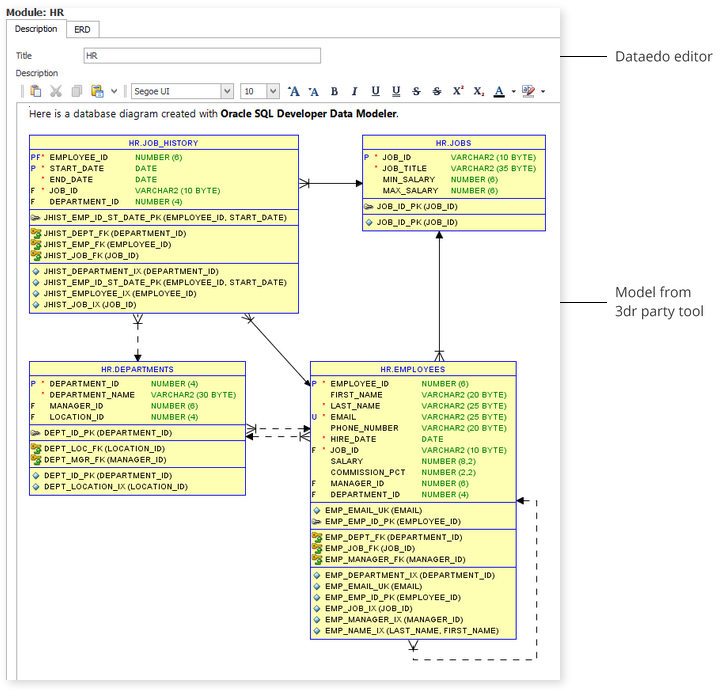Toggle italic formatting
The image size is (720, 690).
[354, 91]
